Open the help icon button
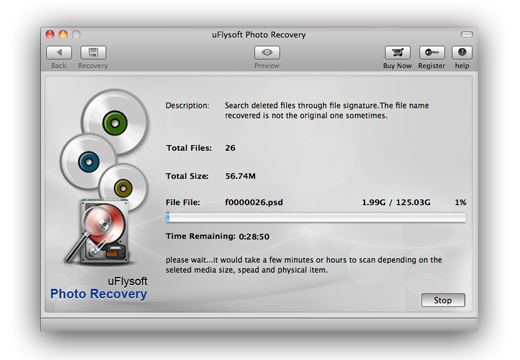The image size is (520, 360). point(462,53)
